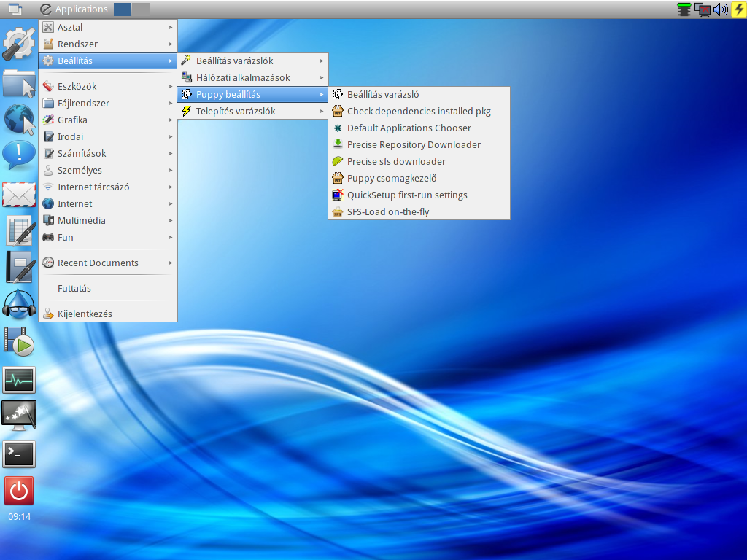Click the show desktop icon in panel
Screen dimensions: 747x560
[15, 9]
